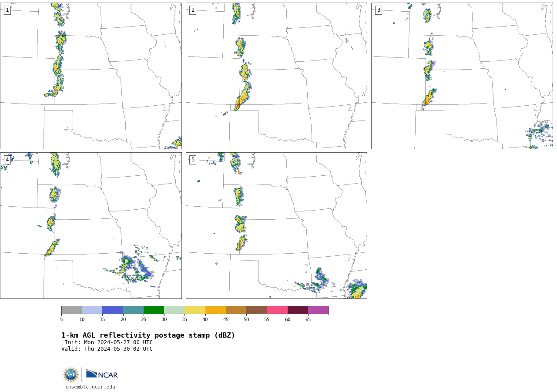The width and height of the screenshot is (557, 392).
Task: Click the NSF logo
Action: (x=71, y=375)
